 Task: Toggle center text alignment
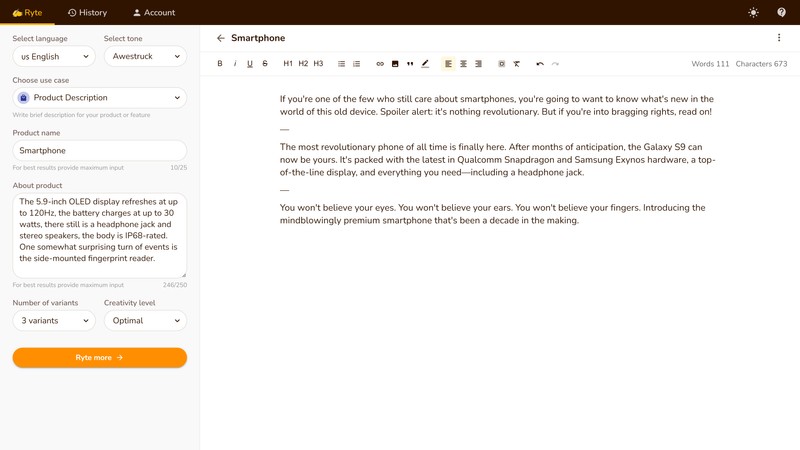click(463, 64)
